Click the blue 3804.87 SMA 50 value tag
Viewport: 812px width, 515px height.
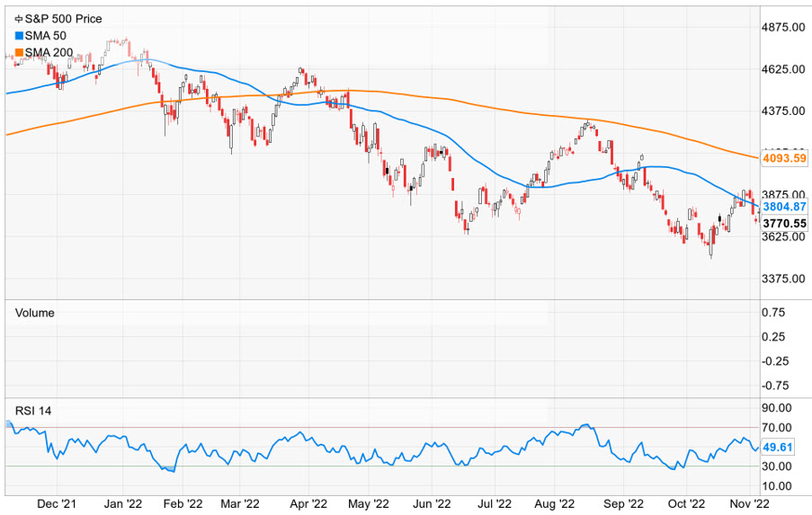point(784,207)
